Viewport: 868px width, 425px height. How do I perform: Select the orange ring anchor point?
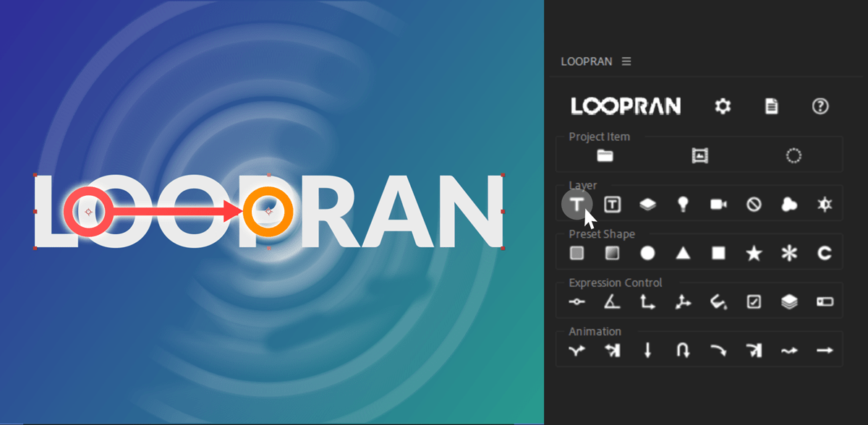pos(268,212)
